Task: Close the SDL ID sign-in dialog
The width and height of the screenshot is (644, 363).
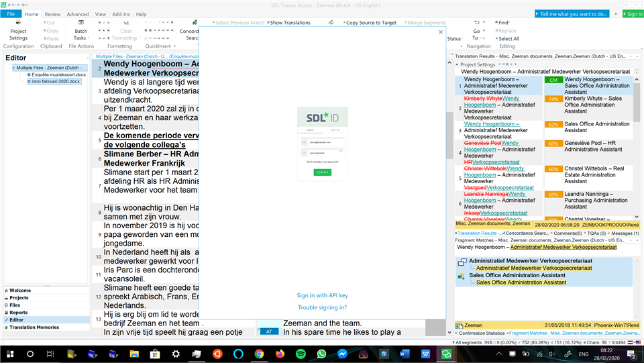Action: click(x=441, y=32)
